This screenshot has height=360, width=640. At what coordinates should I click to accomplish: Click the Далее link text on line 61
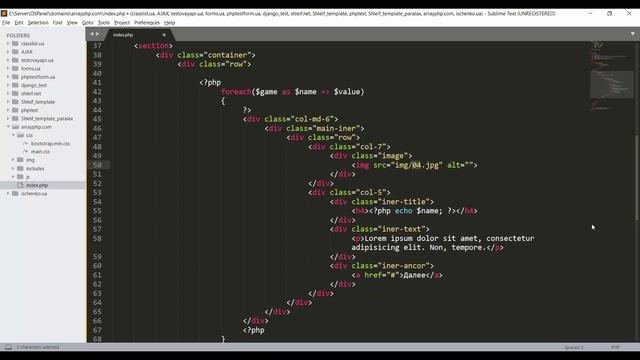pos(414,275)
